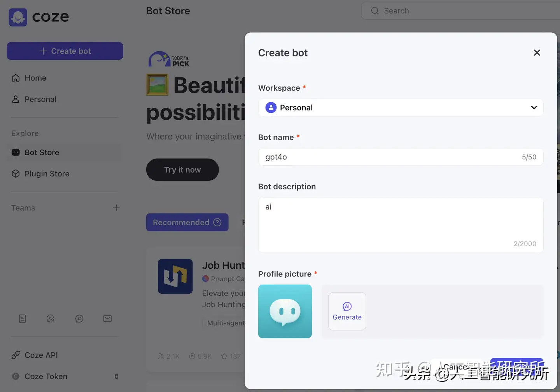Click the Coze logo icon
Viewport: 560px width, 392px height.
[18, 17]
